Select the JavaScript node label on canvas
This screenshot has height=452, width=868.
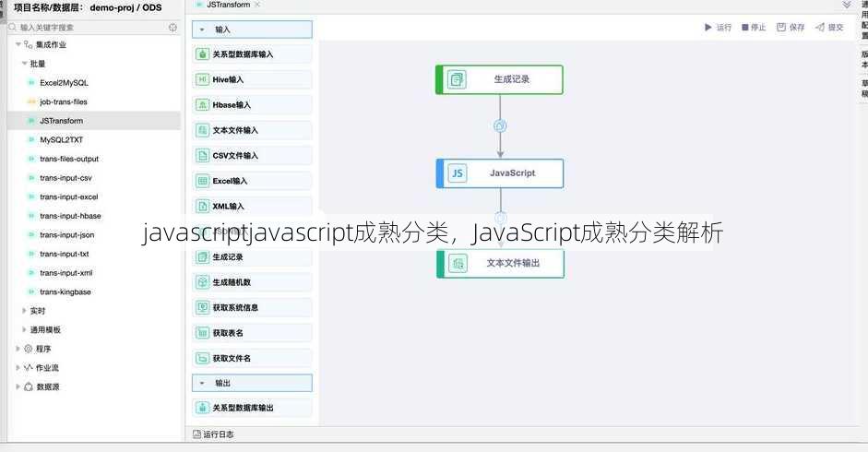click(x=513, y=172)
